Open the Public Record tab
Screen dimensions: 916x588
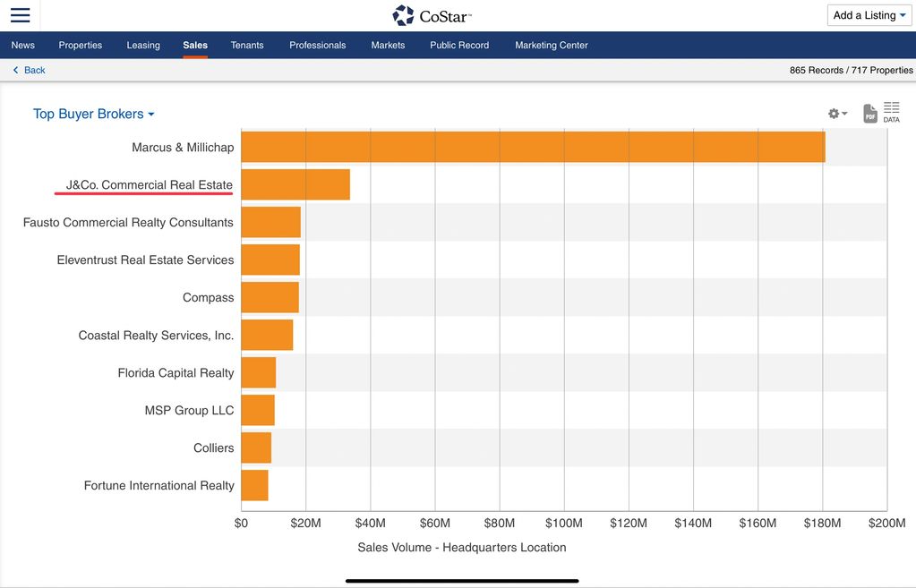click(x=459, y=45)
